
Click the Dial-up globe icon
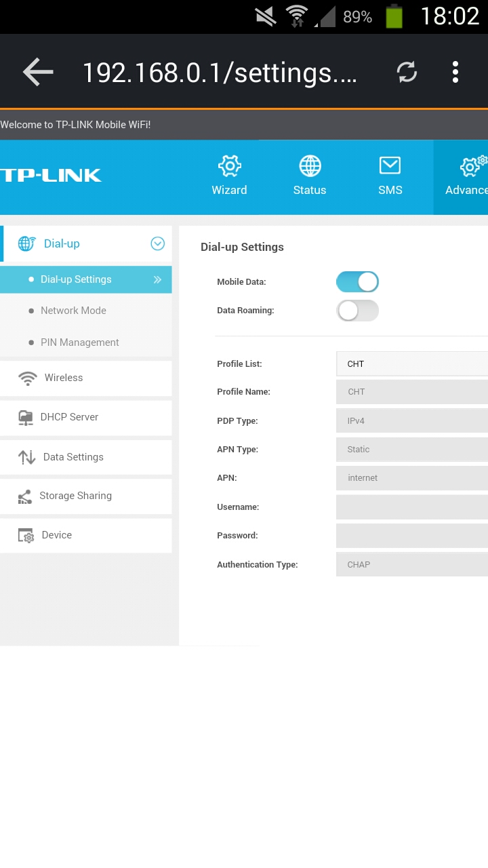26,244
